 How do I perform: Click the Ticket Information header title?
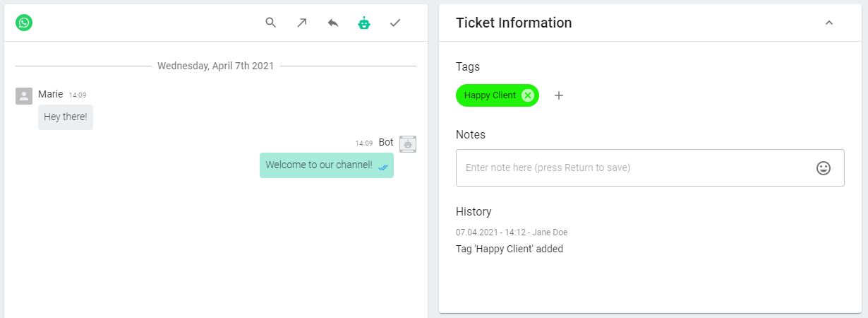pyautogui.click(x=514, y=23)
